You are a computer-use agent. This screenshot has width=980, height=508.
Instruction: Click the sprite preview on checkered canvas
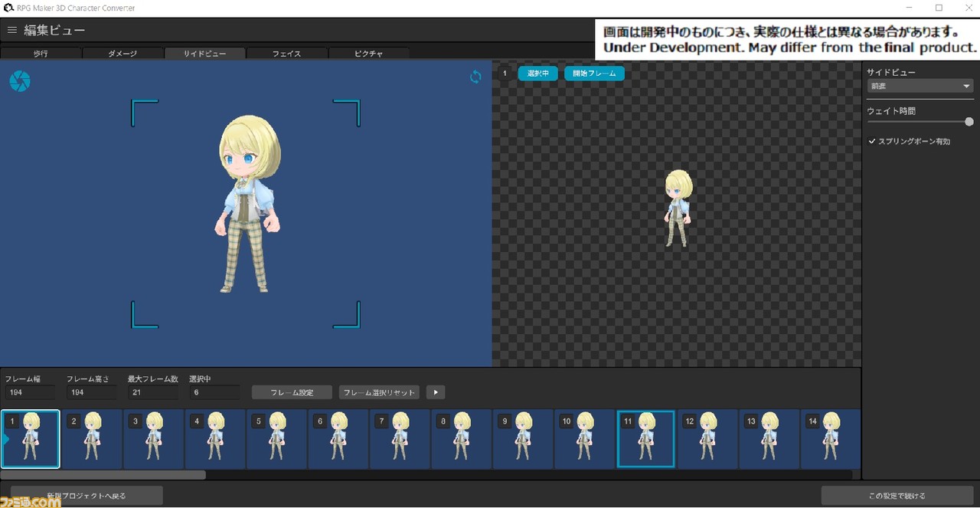[678, 208]
